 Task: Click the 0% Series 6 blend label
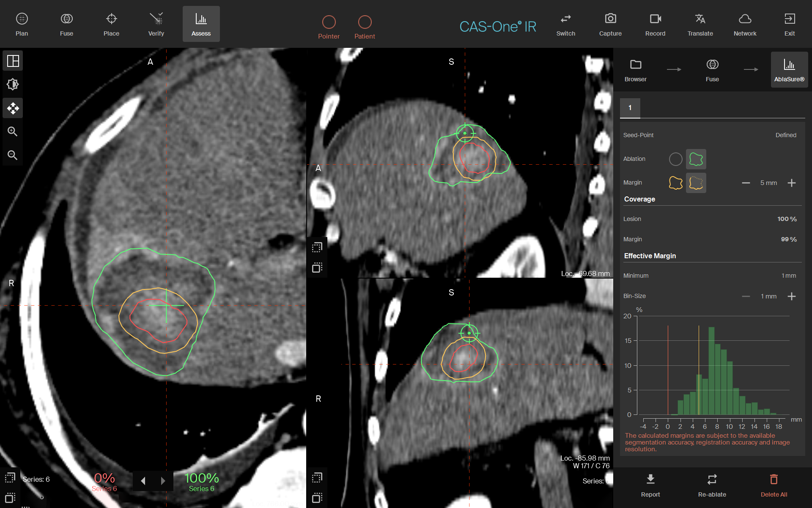(x=104, y=482)
